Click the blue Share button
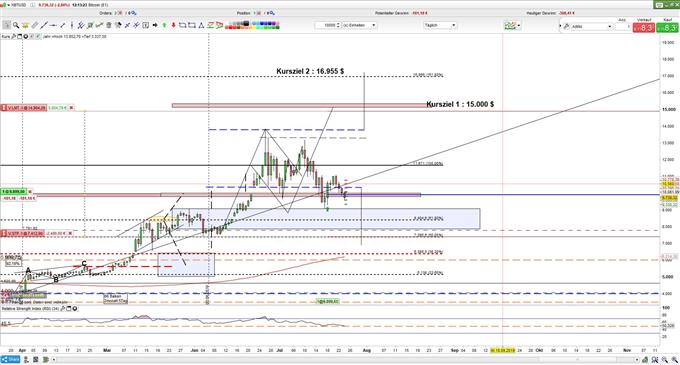The width and height of the screenshot is (680, 365). (x=10, y=359)
